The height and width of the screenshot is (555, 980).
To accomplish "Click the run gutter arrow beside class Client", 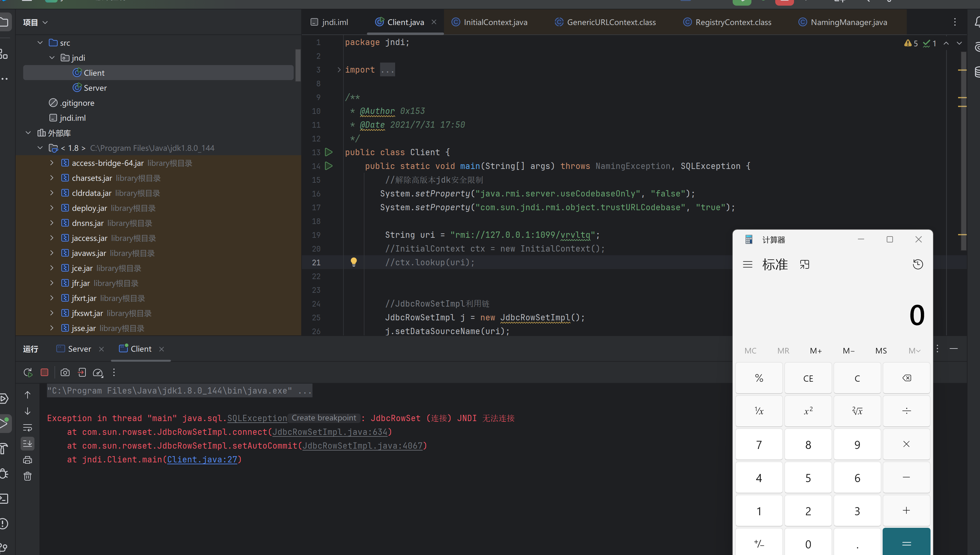I will pos(328,152).
